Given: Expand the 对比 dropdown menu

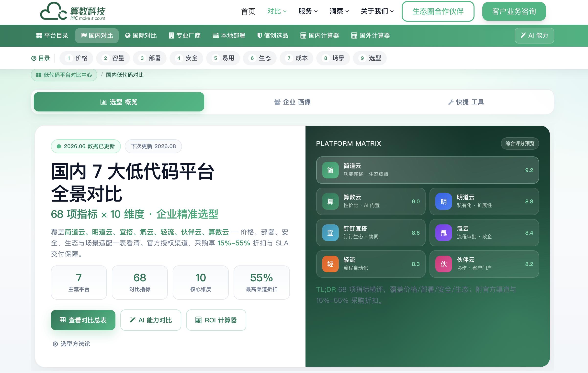Looking at the screenshot, I should [277, 11].
